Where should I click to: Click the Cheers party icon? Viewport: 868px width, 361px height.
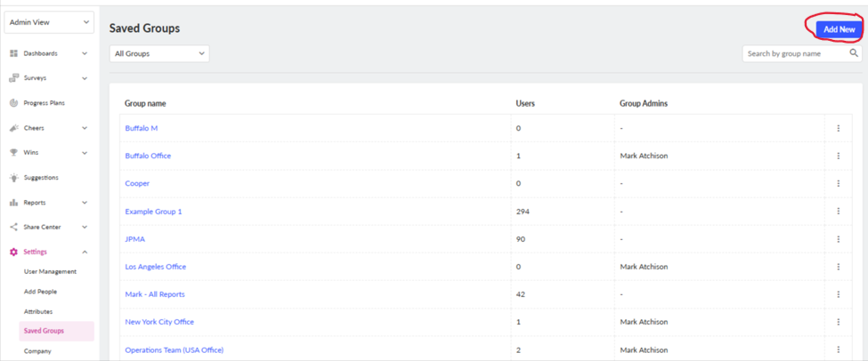[x=14, y=128]
